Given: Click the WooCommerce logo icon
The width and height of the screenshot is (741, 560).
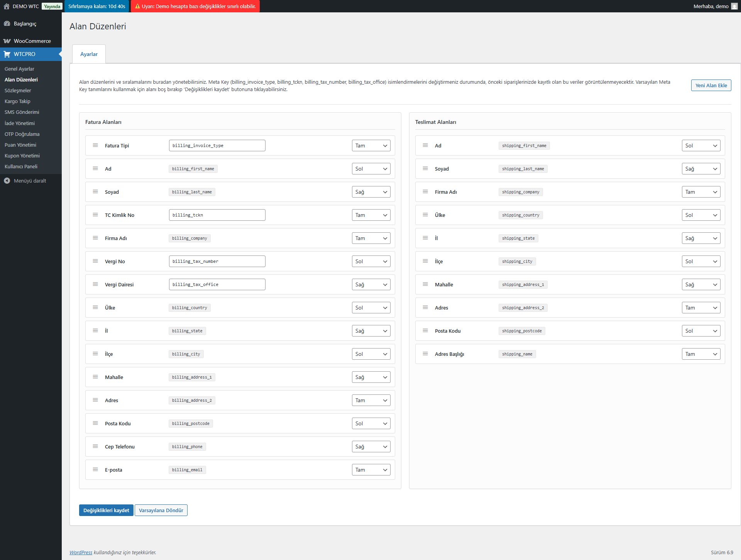Looking at the screenshot, I should click(x=7, y=41).
